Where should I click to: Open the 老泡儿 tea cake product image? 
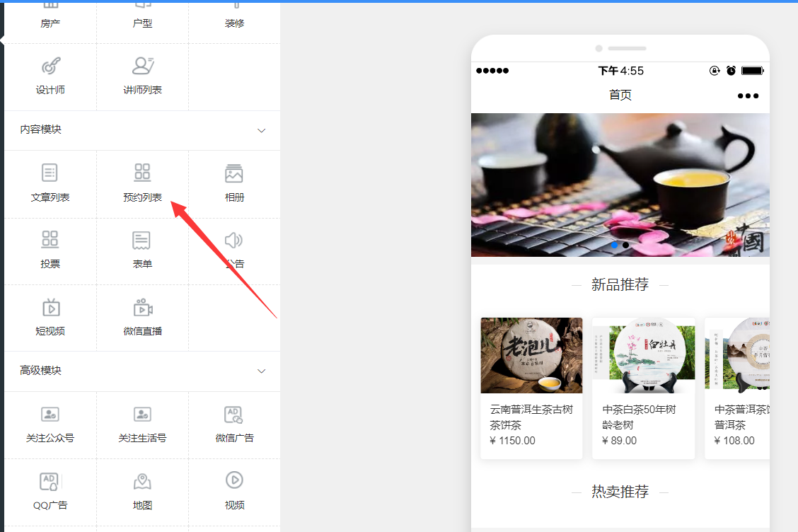pos(531,355)
